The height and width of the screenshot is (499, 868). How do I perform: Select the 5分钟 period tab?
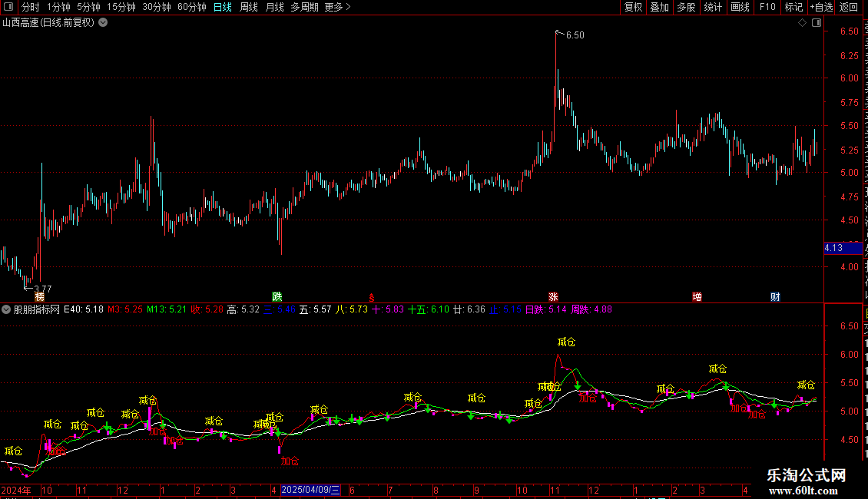coord(88,7)
